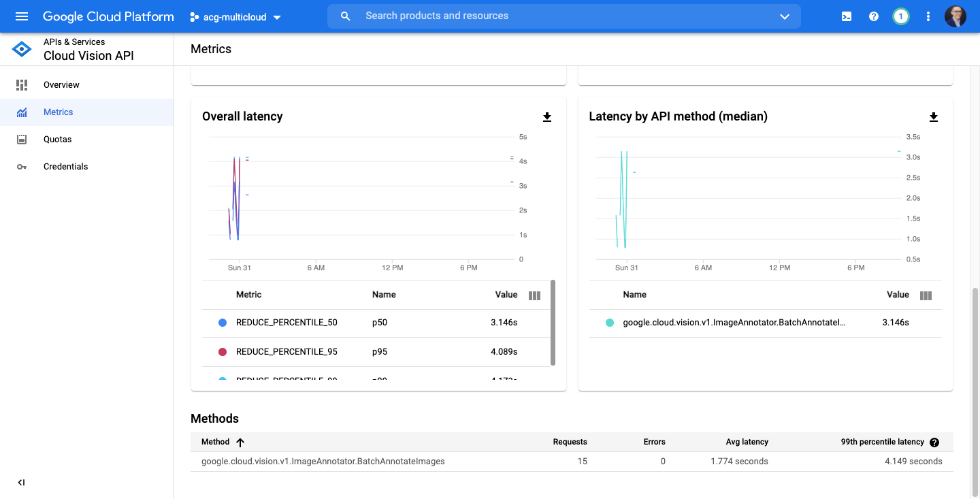Viewport: 980px width, 499px height.
Task: Click Value header in Overall latency legend
Action: click(506, 295)
